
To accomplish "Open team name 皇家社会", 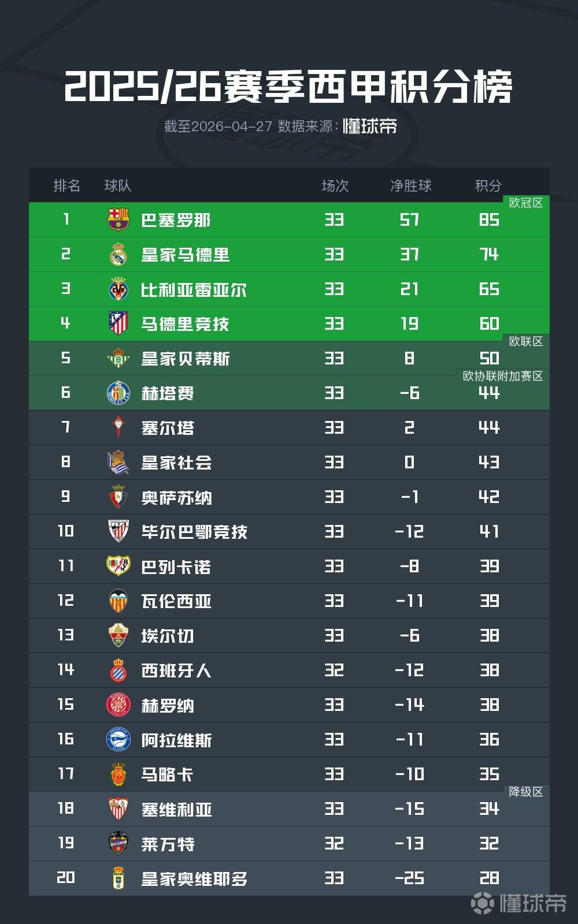I will point(177,463).
